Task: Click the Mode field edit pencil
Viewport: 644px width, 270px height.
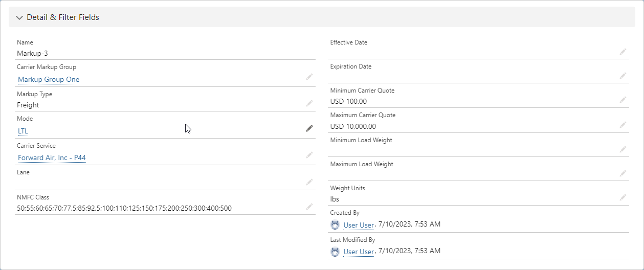Action: tap(309, 128)
